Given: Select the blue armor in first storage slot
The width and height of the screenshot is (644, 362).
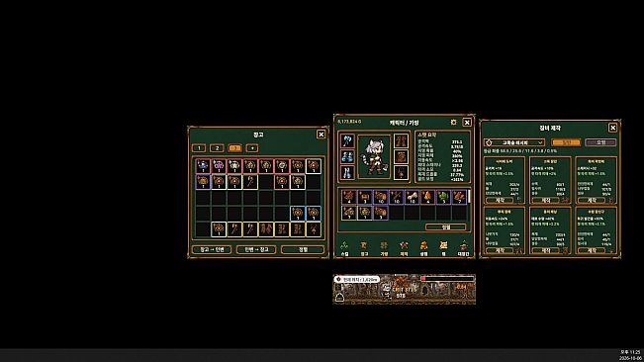Looking at the screenshot, I should pos(203,166).
